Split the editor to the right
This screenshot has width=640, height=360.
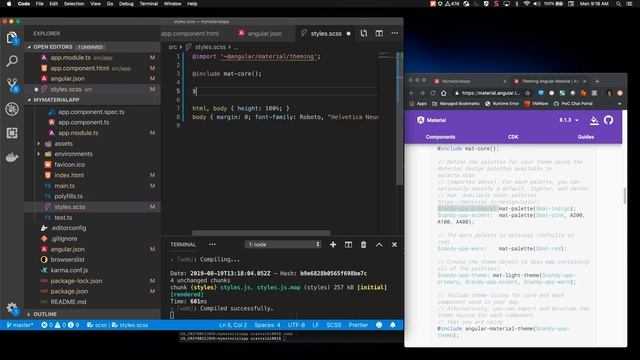(379, 33)
